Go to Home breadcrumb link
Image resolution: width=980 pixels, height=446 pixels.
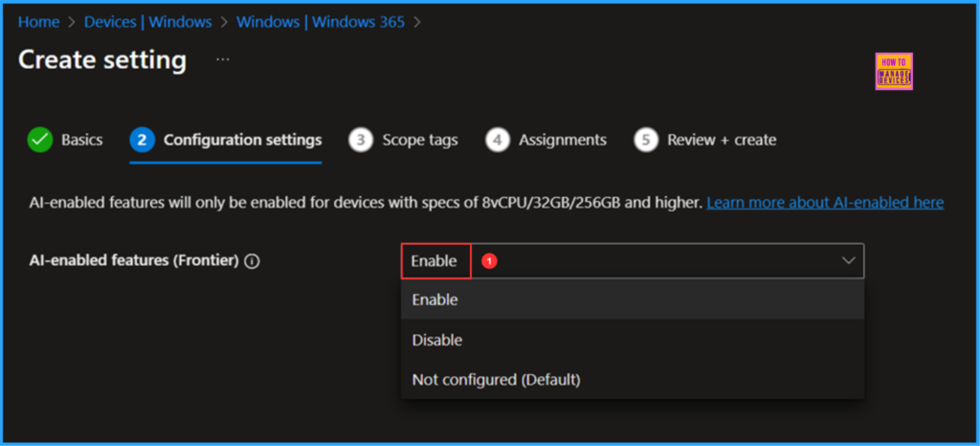point(38,22)
